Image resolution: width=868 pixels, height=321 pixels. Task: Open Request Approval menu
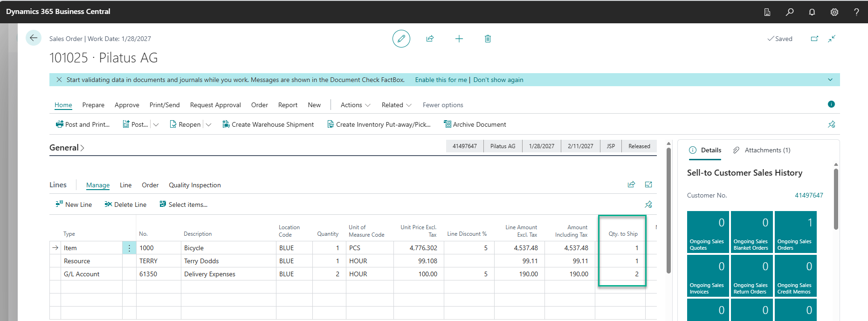215,105
